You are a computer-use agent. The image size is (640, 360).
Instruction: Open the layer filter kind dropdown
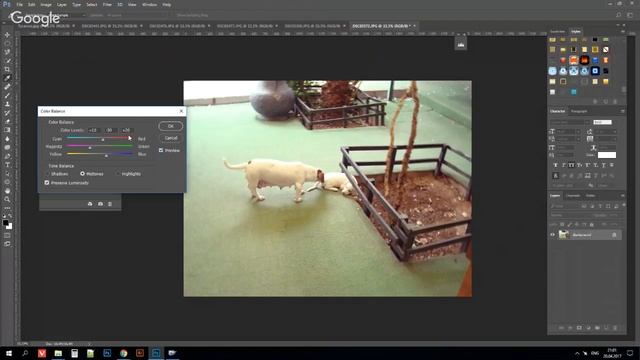(x=565, y=206)
